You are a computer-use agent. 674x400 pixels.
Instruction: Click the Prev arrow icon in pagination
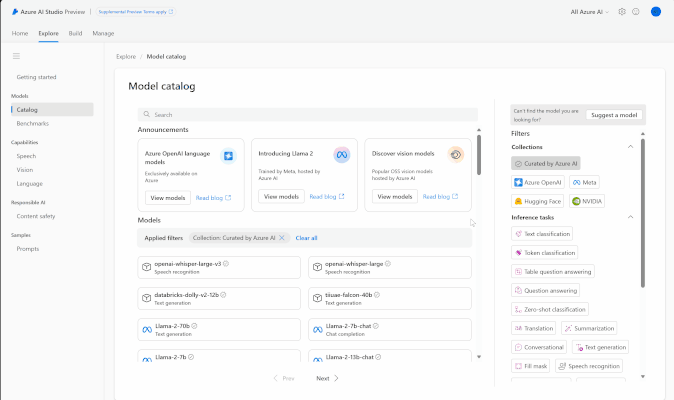click(276, 378)
